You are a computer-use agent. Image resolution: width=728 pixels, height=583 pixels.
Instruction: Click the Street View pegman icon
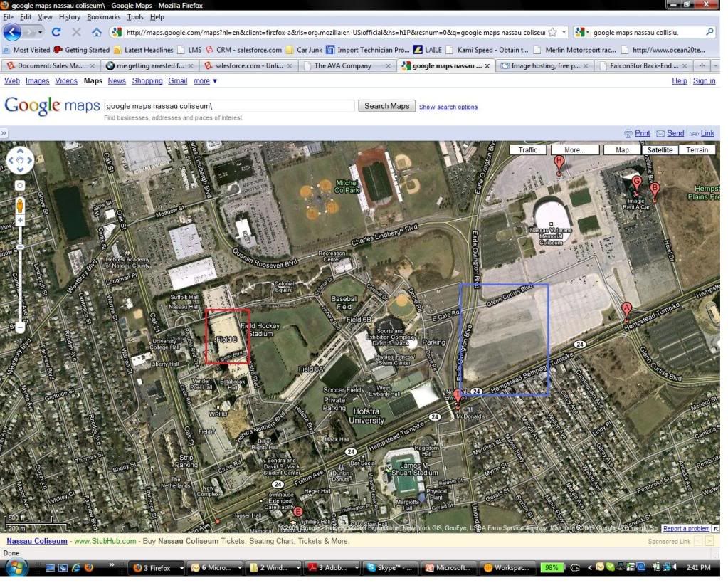coord(20,206)
